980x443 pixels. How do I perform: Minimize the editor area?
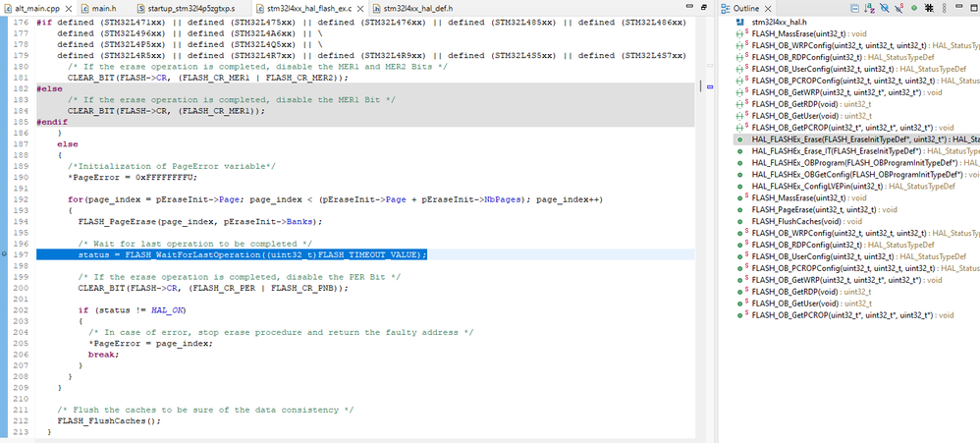[690, 6]
